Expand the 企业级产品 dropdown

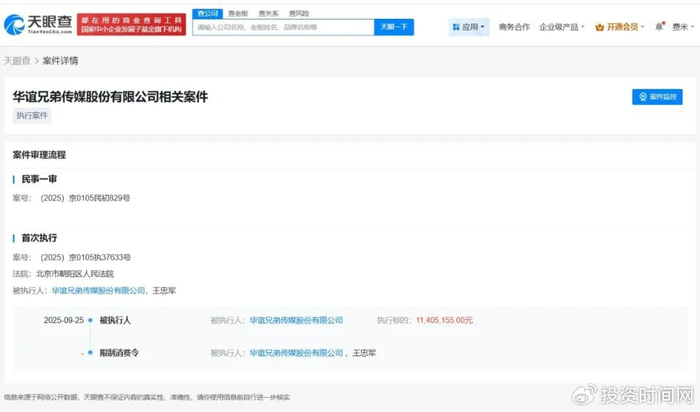[x=562, y=27]
